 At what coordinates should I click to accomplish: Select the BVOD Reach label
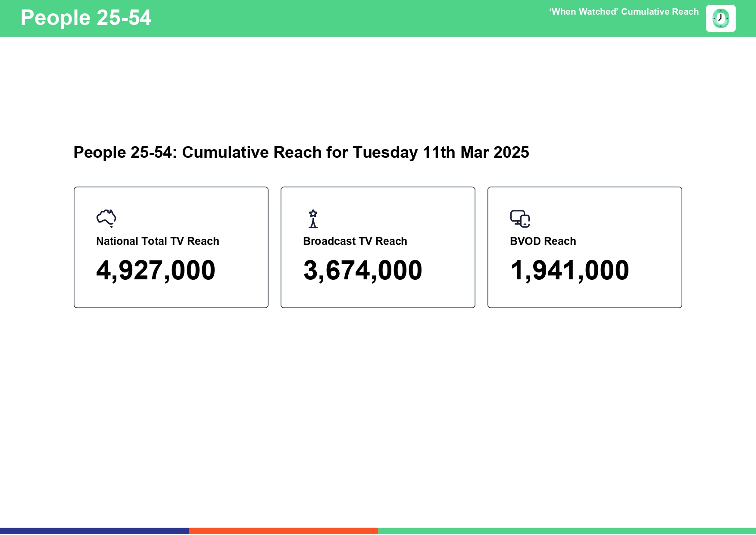point(543,241)
